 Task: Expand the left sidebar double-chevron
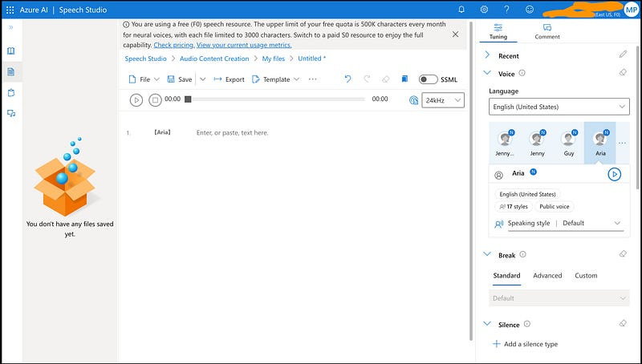[x=11, y=27]
